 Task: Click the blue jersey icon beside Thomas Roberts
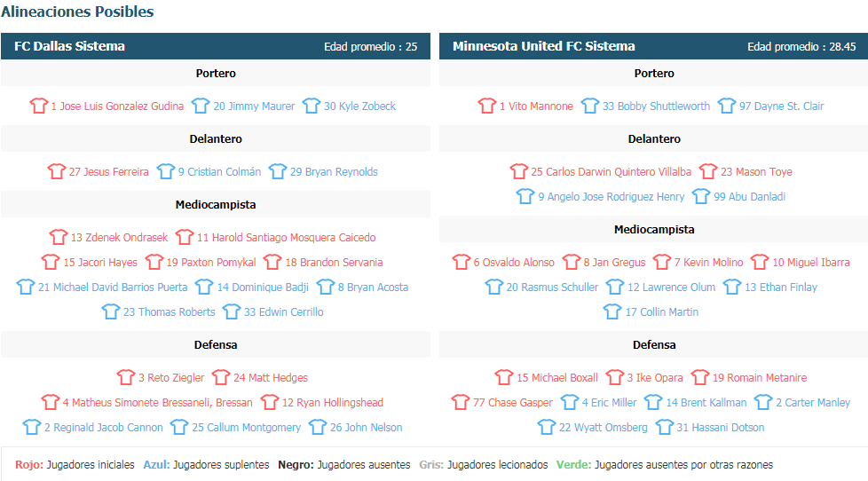111,311
